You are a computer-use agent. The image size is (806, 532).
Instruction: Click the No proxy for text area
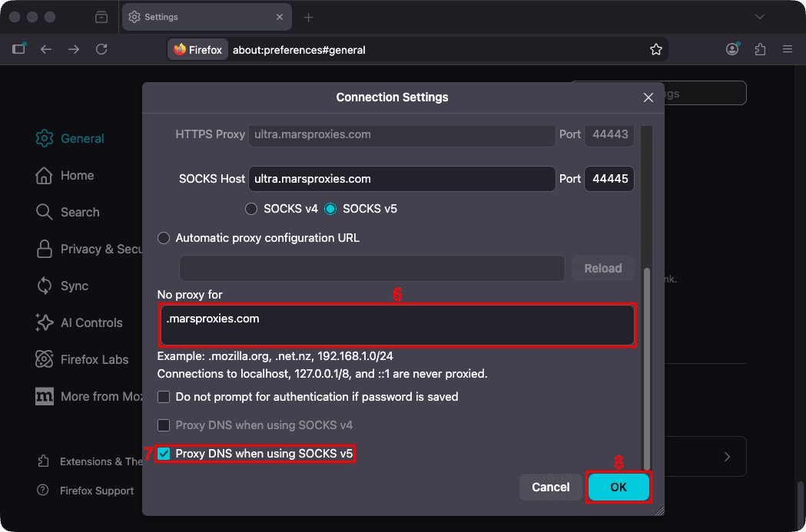[397, 325]
